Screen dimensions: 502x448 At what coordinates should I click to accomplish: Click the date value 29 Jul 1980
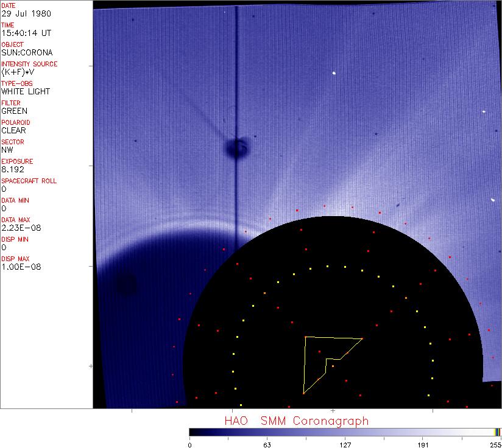point(26,13)
